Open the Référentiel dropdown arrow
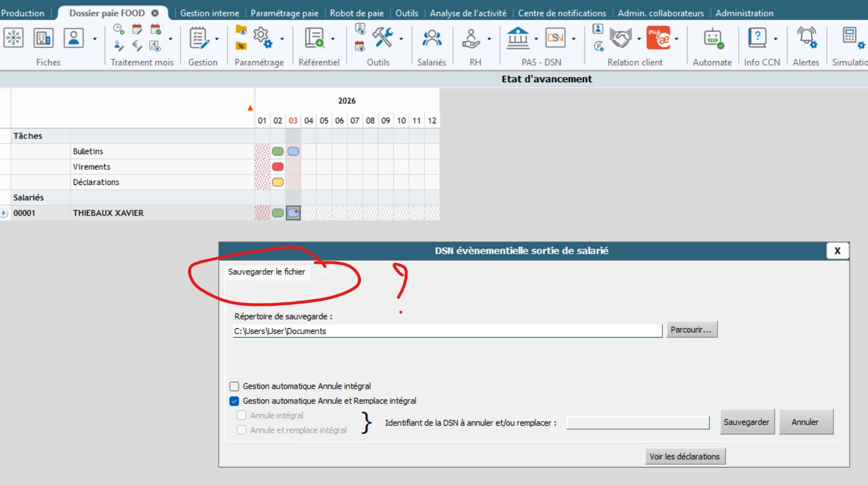 coord(333,39)
